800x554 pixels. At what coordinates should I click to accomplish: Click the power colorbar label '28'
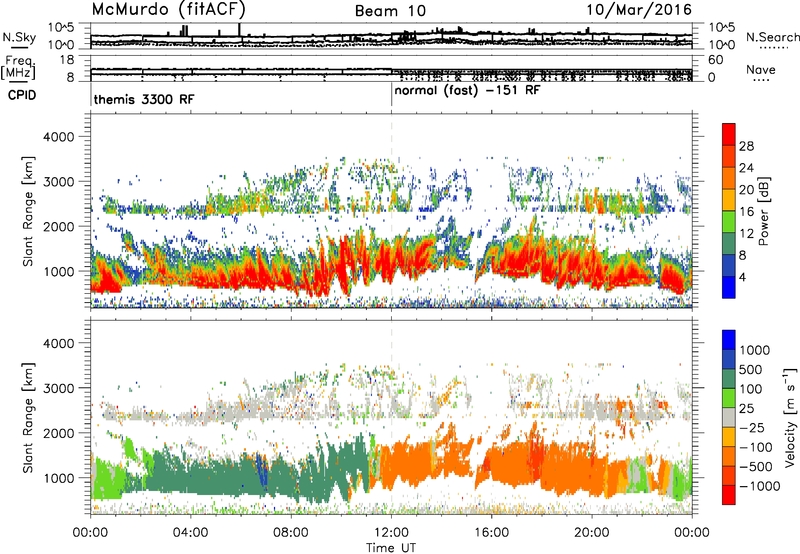coord(746,146)
